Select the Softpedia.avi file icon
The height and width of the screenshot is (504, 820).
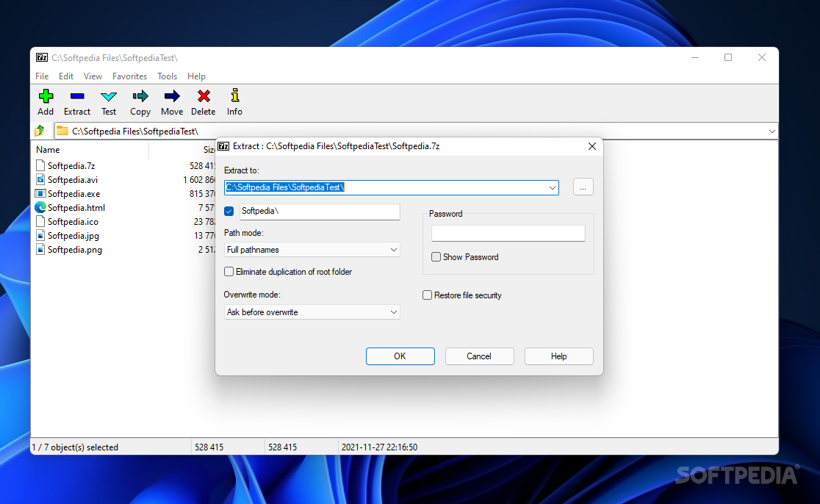(x=40, y=179)
